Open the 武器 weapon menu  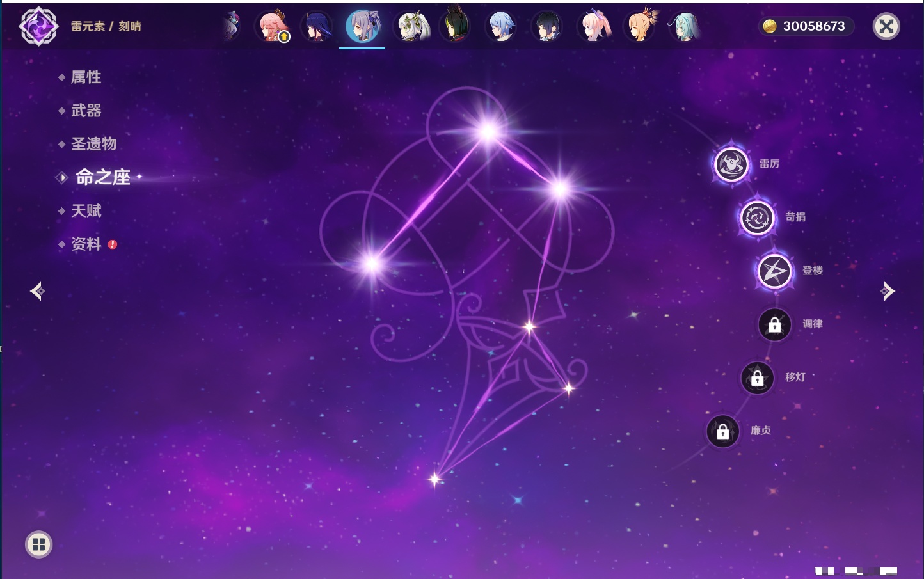pyautogui.click(x=86, y=111)
